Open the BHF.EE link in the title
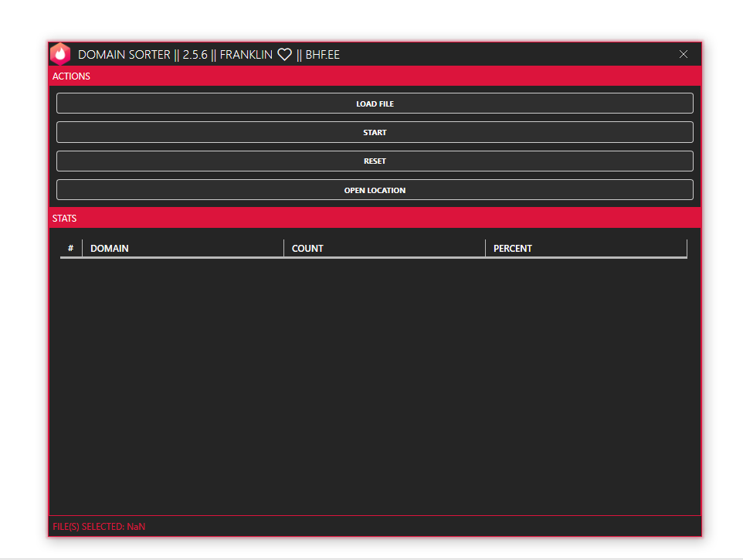Screen dimensions: 743x560 point(322,55)
